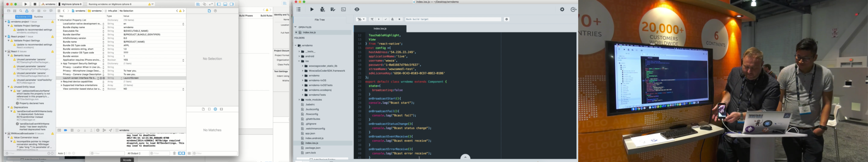Screen dimensions: 868x162
Task: Click step into in Xcode debug bar
Action: click(x=85, y=130)
